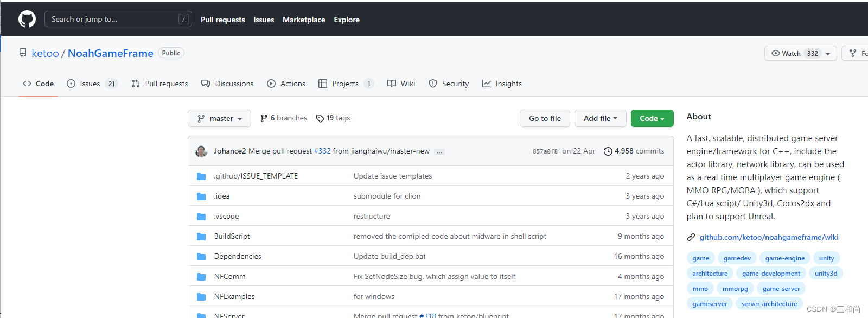Open the Wiki tab
The width and height of the screenshot is (868, 318).
pos(401,84)
